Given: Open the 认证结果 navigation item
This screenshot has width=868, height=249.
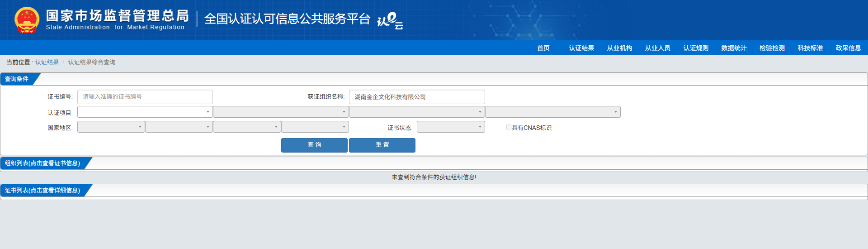Looking at the screenshot, I should (581, 48).
